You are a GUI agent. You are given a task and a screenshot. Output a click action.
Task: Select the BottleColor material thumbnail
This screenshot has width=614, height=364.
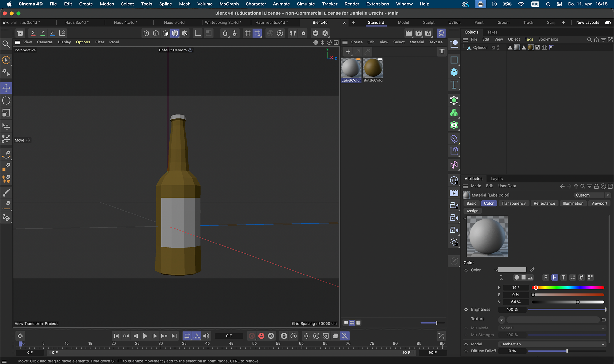373,68
